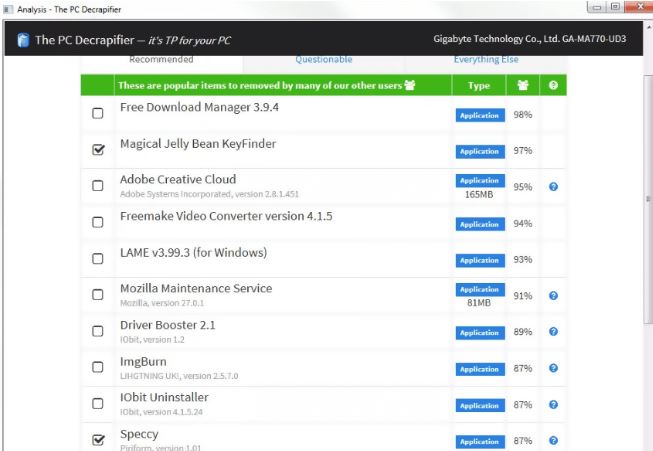Click the Gigabyte Technology GA-MA770-UD3 label
The width and height of the screenshot is (653, 451).
click(x=529, y=39)
